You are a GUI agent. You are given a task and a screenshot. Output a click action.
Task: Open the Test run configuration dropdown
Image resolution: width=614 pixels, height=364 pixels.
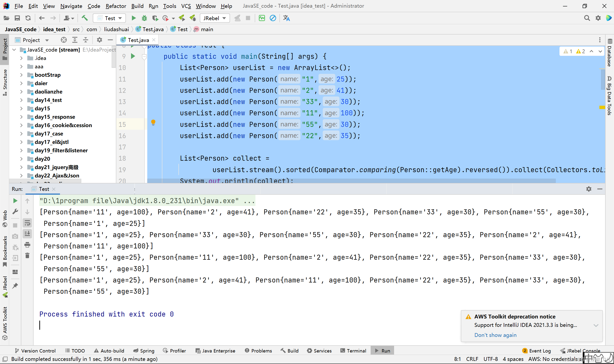point(110,18)
